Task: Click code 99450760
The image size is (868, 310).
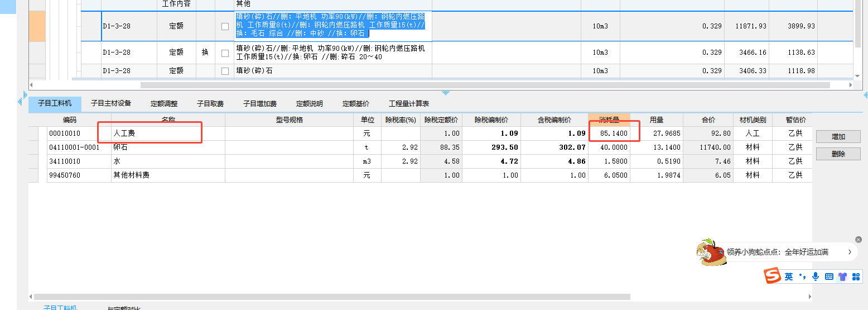Action: pos(79,175)
